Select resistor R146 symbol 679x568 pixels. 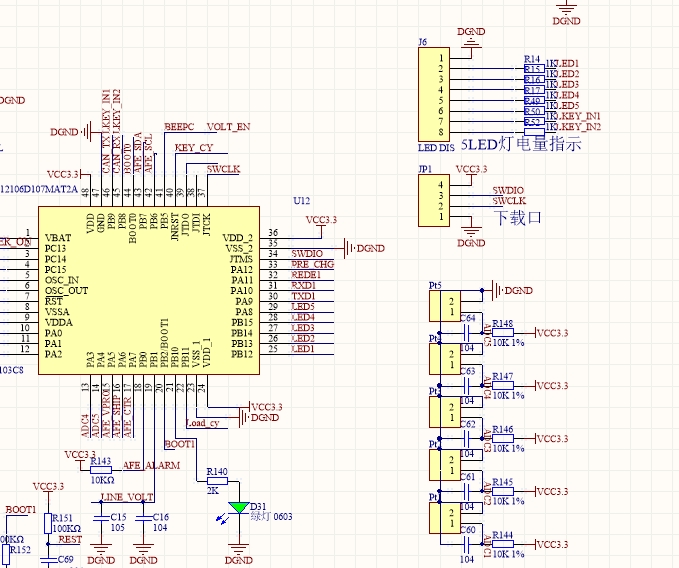[x=503, y=438]
